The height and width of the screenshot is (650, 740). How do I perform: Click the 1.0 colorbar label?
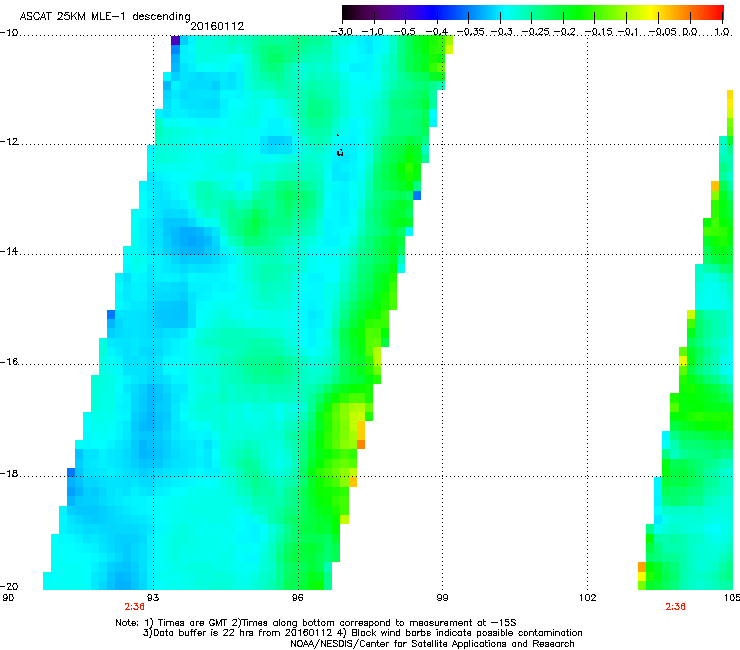point(722,32)
